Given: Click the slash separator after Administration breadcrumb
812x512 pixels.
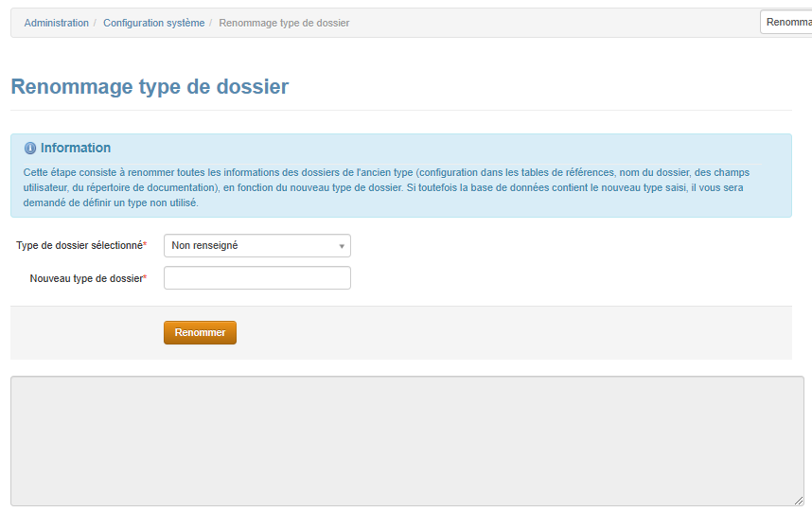Looking at the screenshot, I should (96, 23).
